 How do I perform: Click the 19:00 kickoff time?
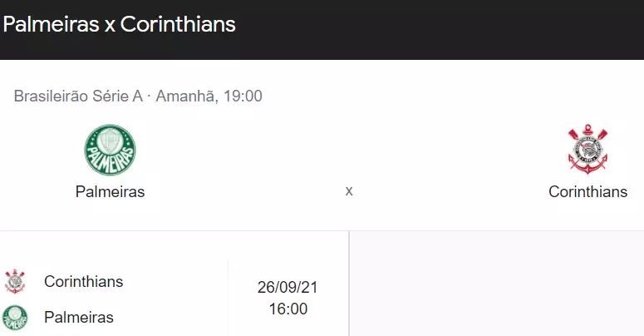tap(243, 96)
